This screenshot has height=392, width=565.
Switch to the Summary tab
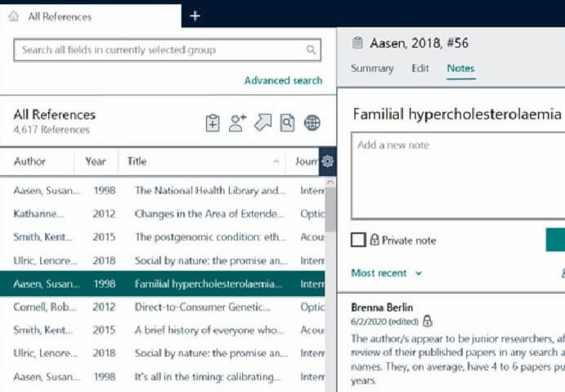pyautogui.click(x=372, y=69)
